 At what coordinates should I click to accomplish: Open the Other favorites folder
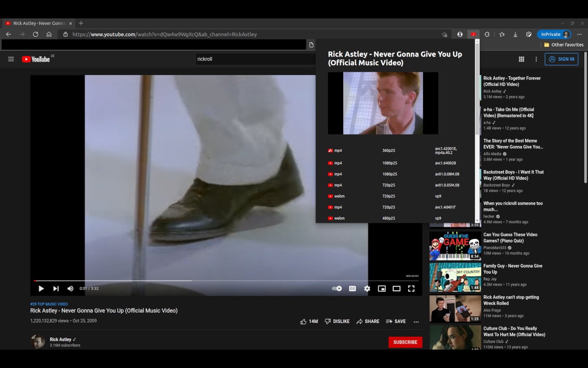tap(564, 45)
